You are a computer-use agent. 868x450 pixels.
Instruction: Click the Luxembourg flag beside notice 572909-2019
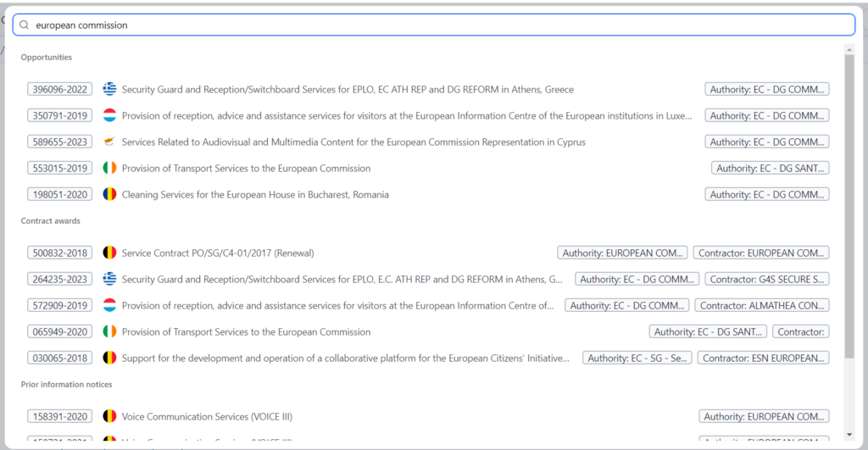tap(109, 305)
